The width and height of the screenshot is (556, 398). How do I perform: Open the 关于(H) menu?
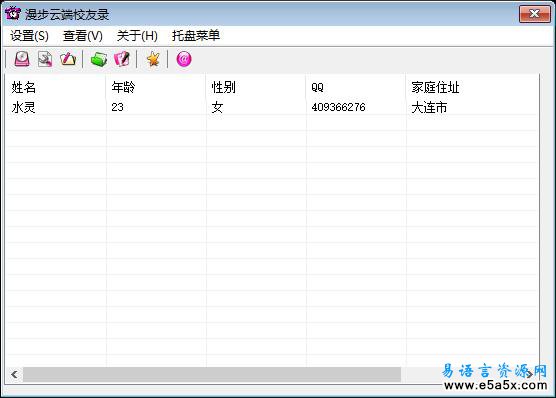(x=137, y=35)
